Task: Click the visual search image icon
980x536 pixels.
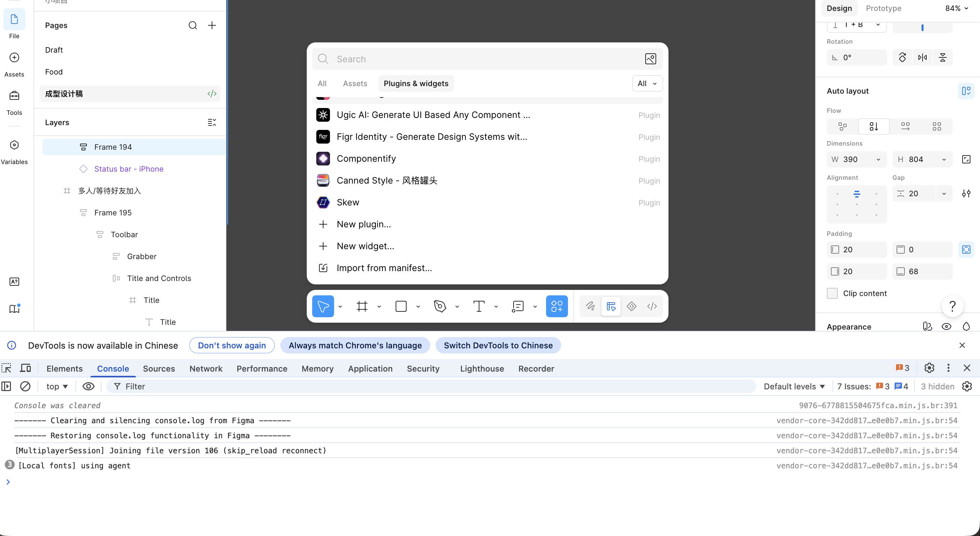Action: click(651, 59)
